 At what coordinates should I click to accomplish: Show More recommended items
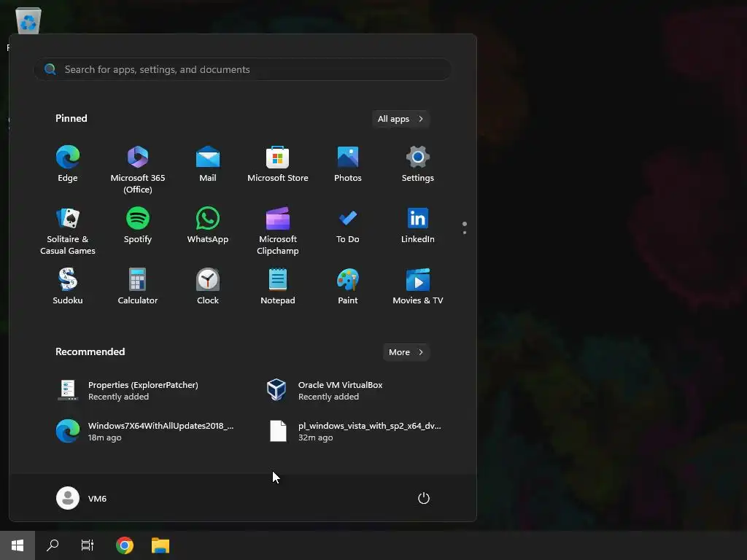coord(406,352)
